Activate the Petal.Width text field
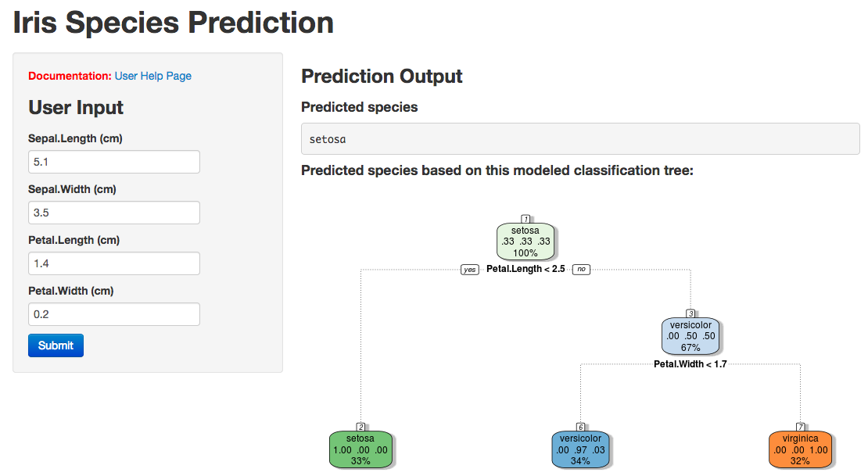Screen dimensions: 868x476 (114, 314)
